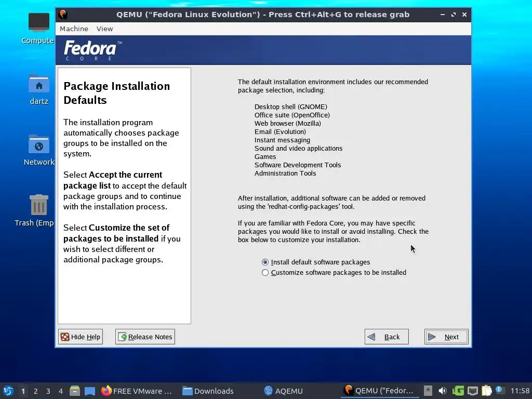The width and height of the screenshot is (532, 399).
Task: Click the Instant messaging entry
Action: [282, 140]
